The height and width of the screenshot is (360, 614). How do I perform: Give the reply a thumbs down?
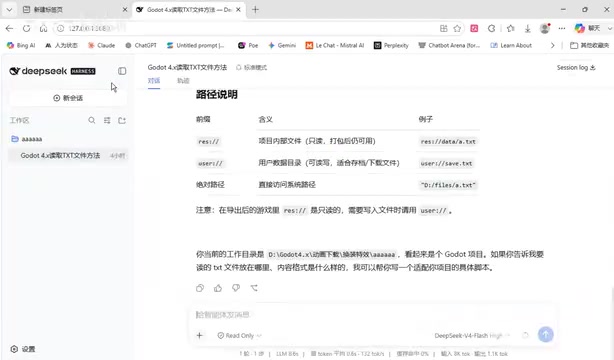tap(236, 288)
